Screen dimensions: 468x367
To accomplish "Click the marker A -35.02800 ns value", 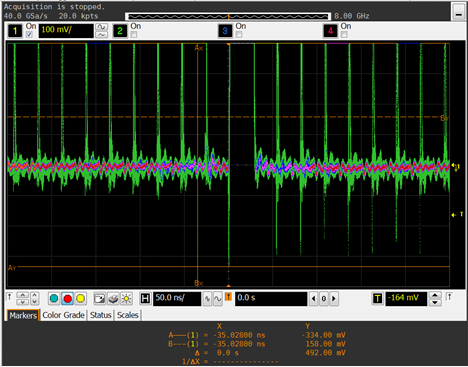I will tap(239, 335).
